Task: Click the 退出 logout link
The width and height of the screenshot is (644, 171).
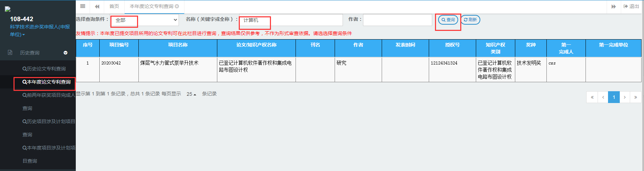Action: 632,6
